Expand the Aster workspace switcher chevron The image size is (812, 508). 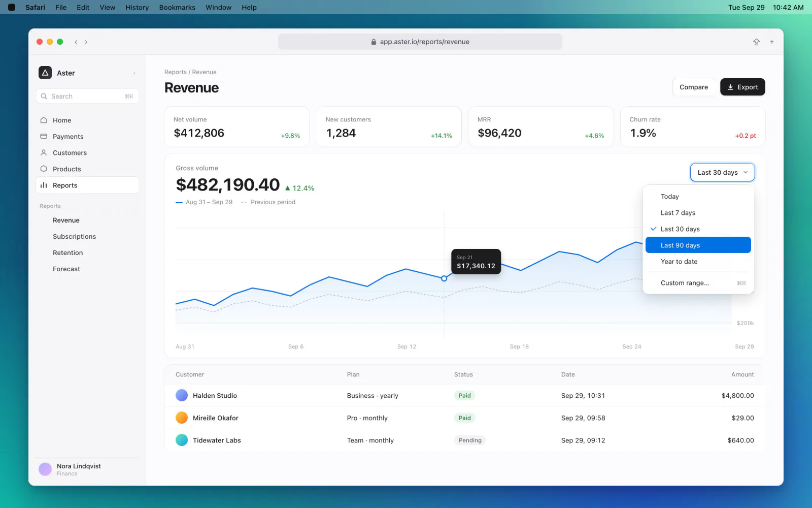pos(134,73)
